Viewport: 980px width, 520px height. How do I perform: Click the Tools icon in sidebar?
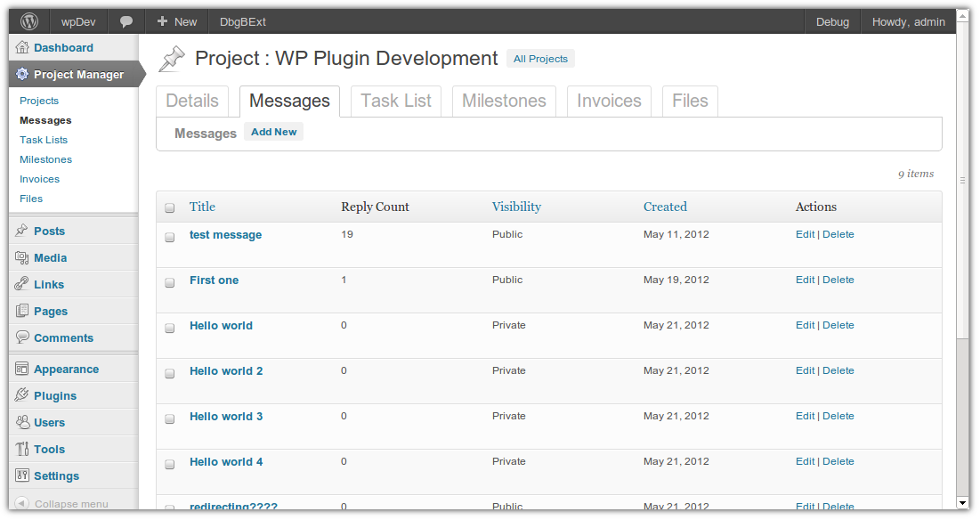(22, 450)
